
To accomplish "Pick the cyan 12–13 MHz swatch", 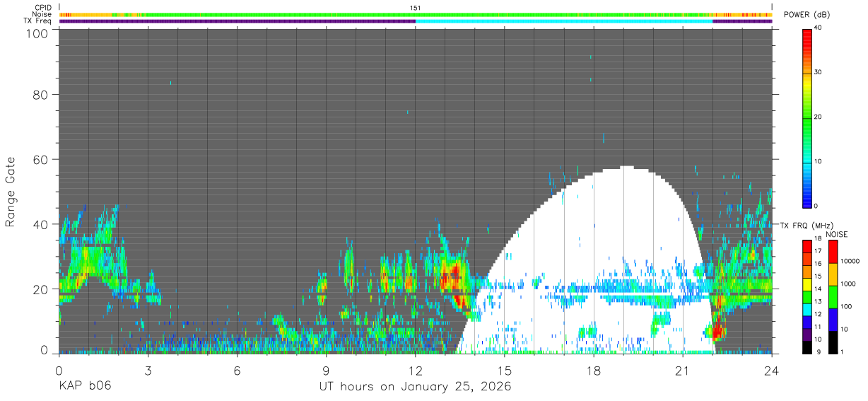I will click(807, 310).
